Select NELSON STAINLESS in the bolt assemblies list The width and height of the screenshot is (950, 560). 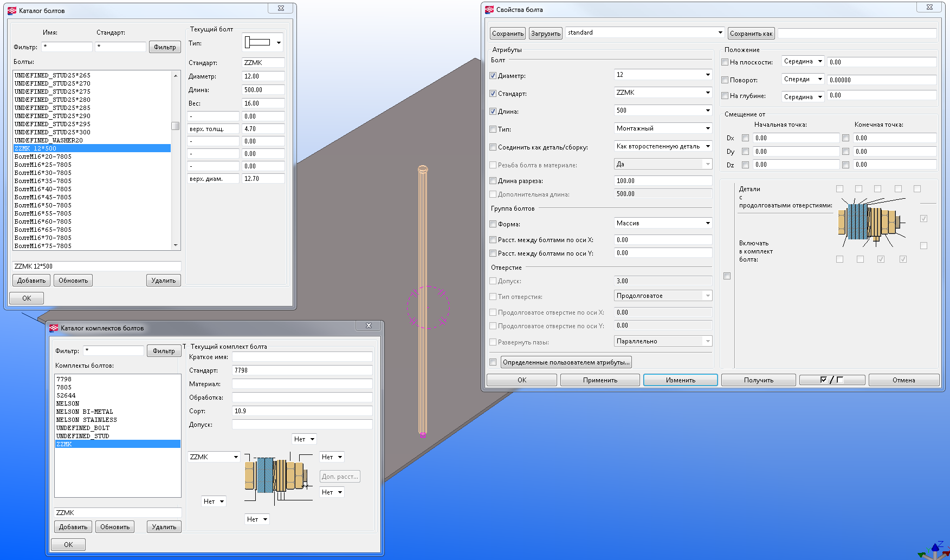click(x=86, y=420)
